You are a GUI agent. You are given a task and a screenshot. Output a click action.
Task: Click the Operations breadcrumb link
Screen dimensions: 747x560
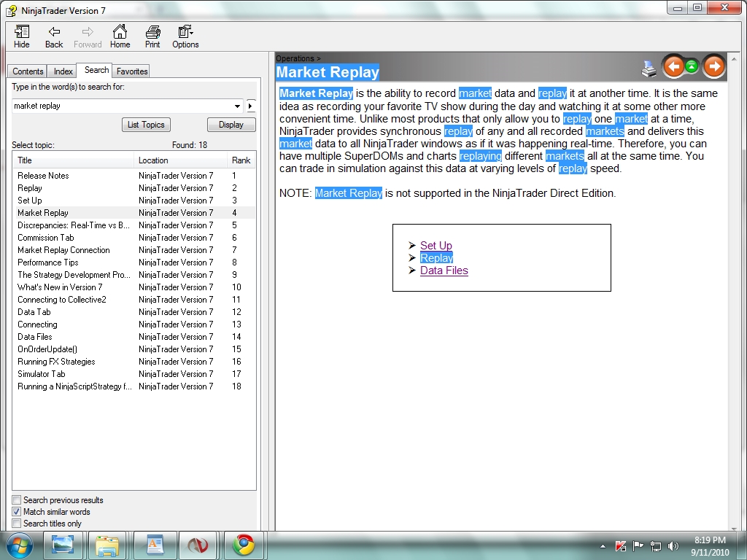[295, 58]
